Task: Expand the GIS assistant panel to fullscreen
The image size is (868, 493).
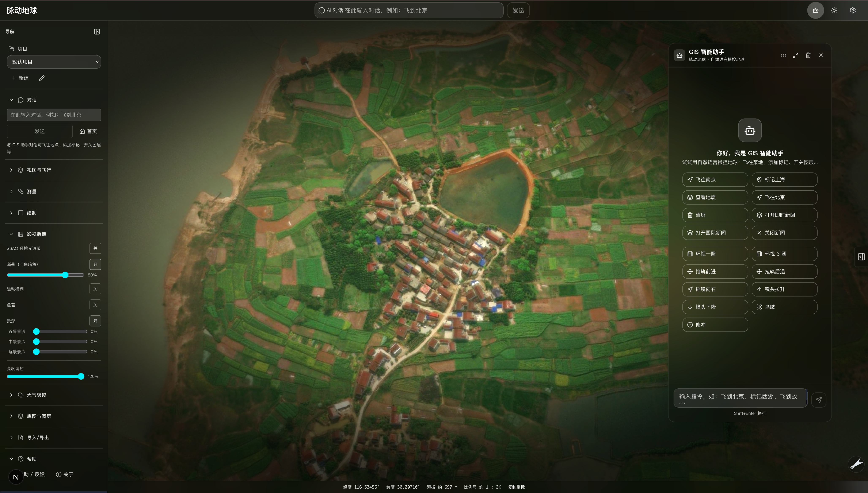Action: [795, 55]
